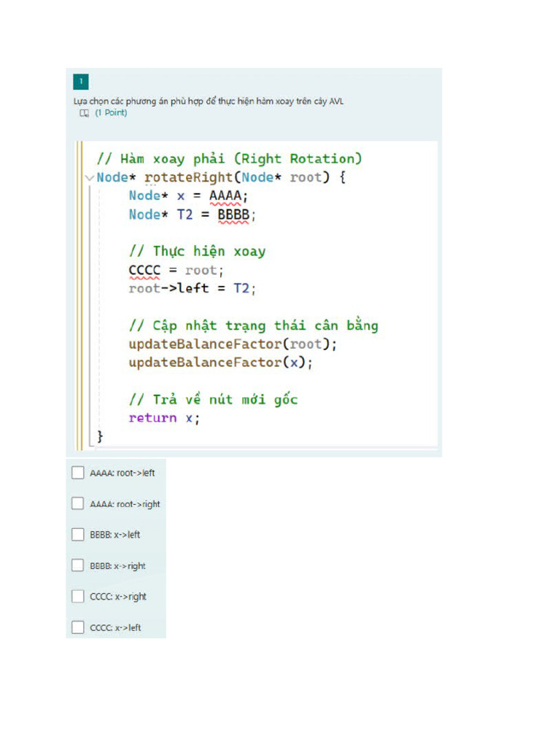Click the 'return x;' line
The height and width of the screenshot is (747, 560).
point(163,418)
